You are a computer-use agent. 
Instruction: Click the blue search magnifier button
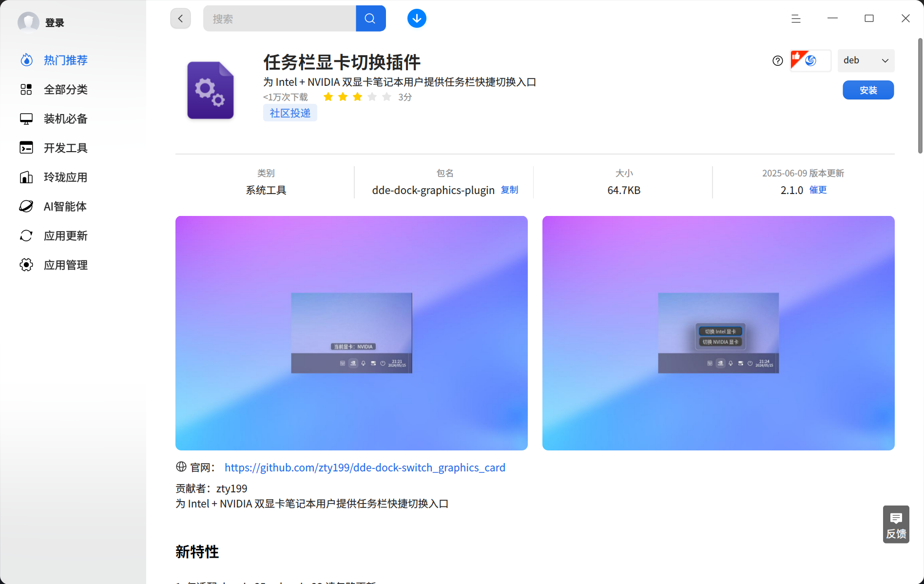point(370,19)
